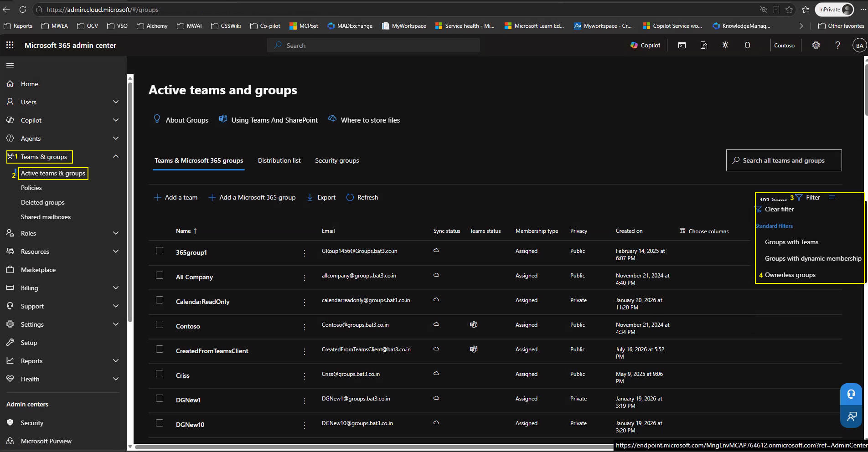The width and height of the screenshot is (868, 452).
Task: Open the help question mark
Action: pyautogui.click(x=837, y=45)
